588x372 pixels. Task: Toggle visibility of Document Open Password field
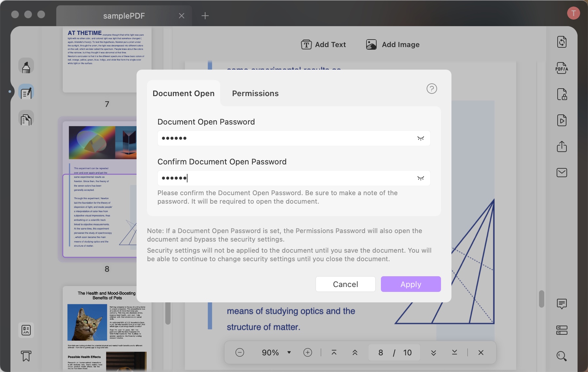pos(421,138)
